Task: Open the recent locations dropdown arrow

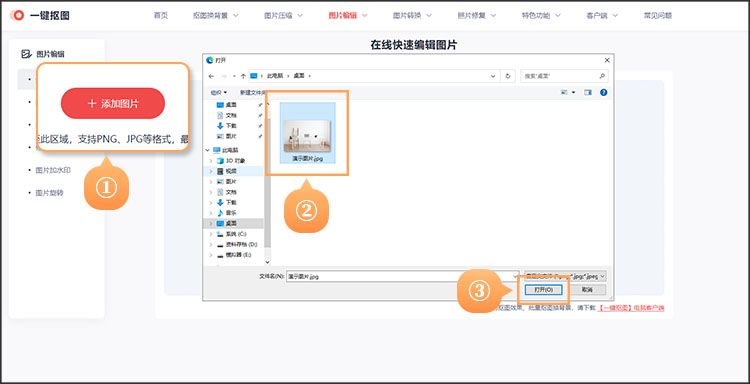Action: coord(234,76)
